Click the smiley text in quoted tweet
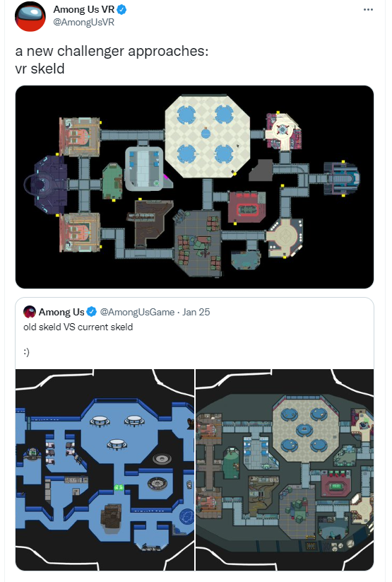 point(26,352)
